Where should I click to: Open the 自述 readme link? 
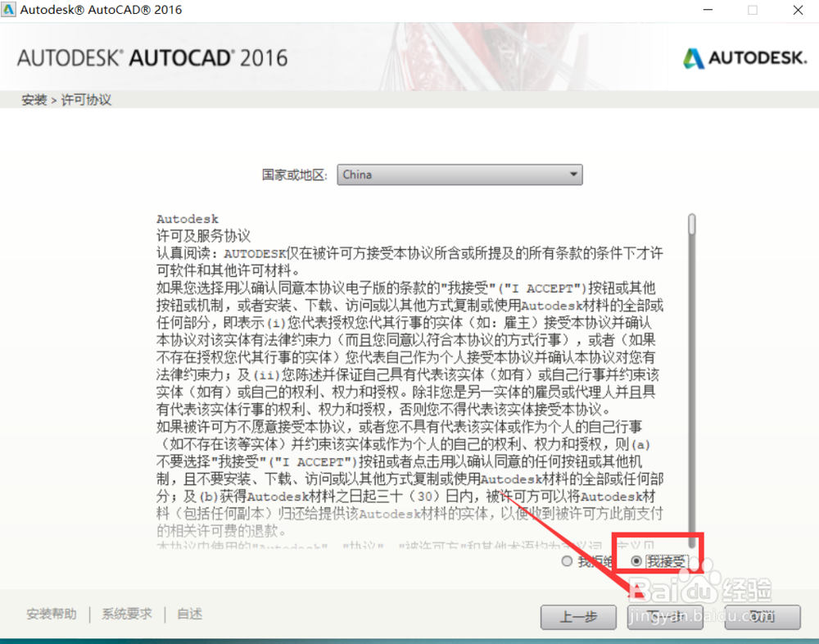click(x=190, y=614)
